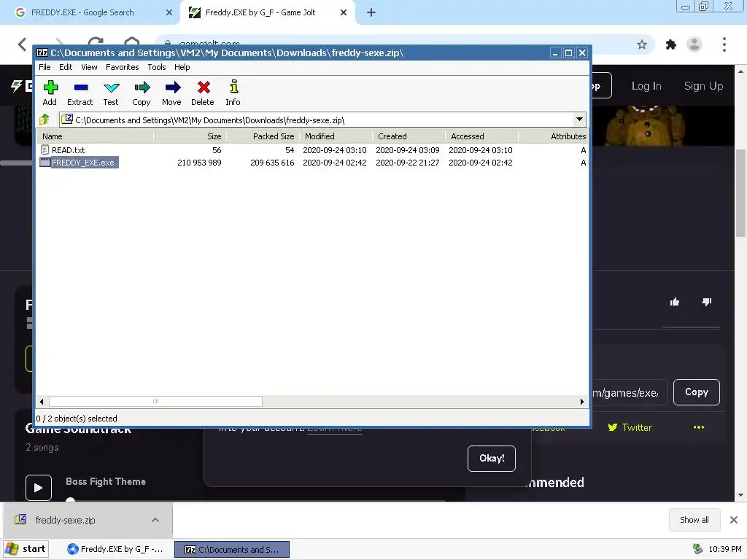Click Sign Up on Game Jolt

[x=704, y=86]
